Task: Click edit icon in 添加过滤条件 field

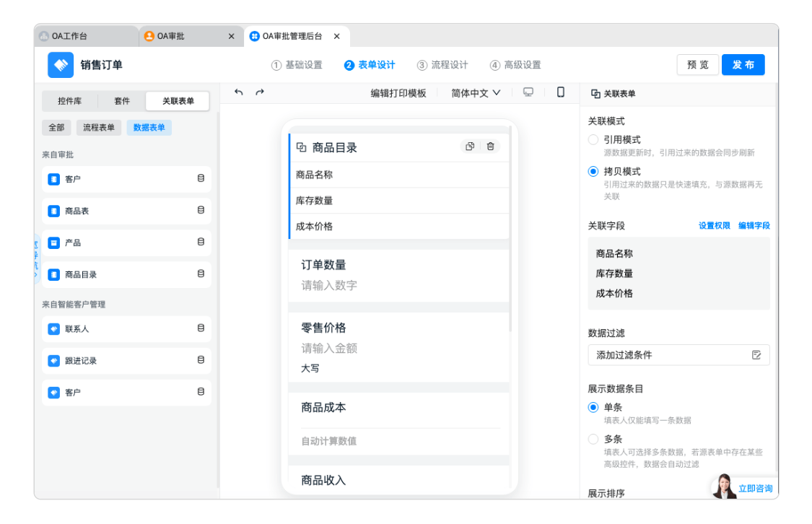Action: tap(756, 355)
